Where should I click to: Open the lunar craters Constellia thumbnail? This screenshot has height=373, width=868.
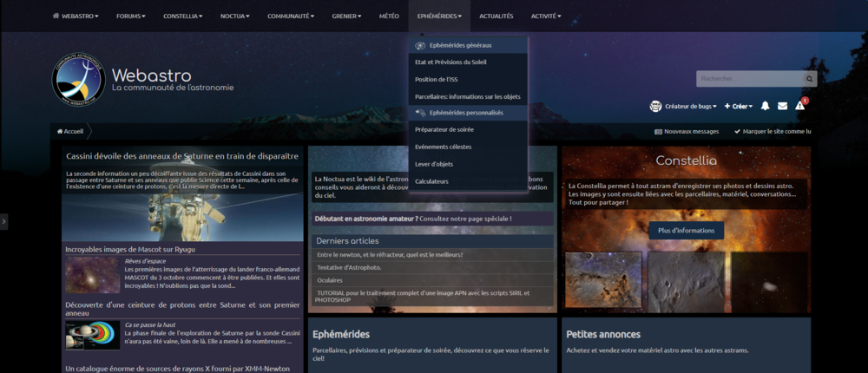click(x=687, y=280)
